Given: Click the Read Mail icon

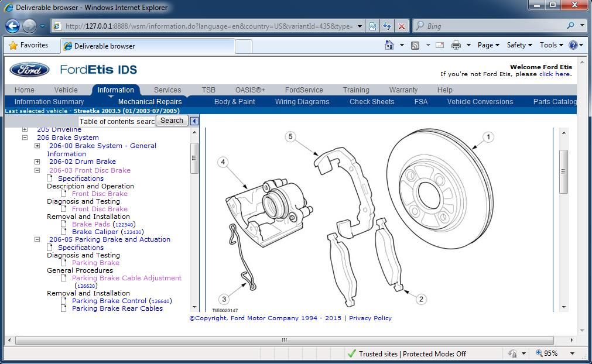Looking at the screenshot, I should click(x=440, y=45).
